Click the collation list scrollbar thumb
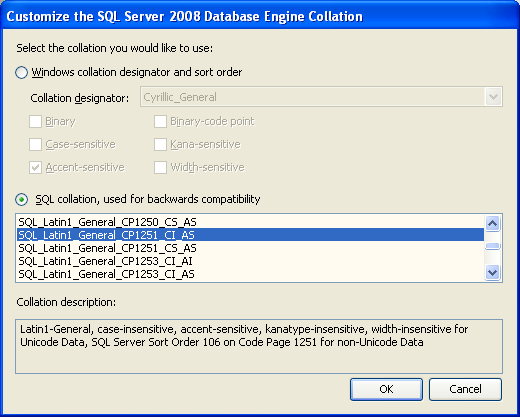Screen dimensions: 520x417 coord(493,246)
